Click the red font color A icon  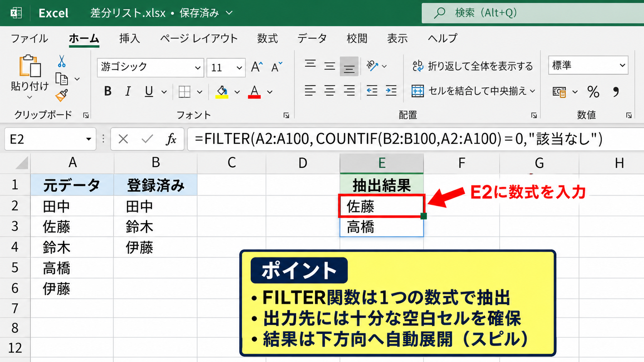point(254,92)
